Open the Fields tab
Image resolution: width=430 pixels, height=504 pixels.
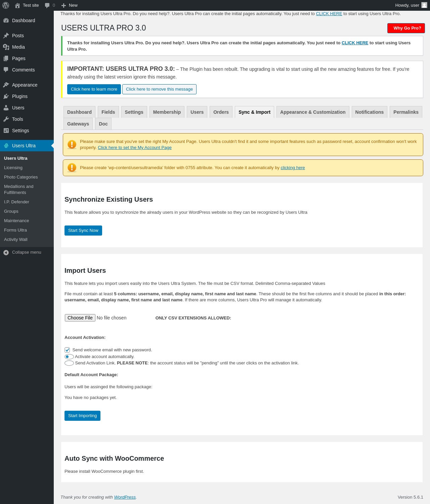tap(108, 112)
